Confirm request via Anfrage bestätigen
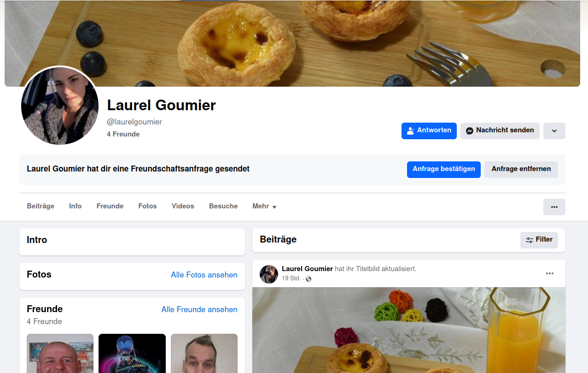Image resolution: width=588 pixels, height=373 pixels. point(444,169)
